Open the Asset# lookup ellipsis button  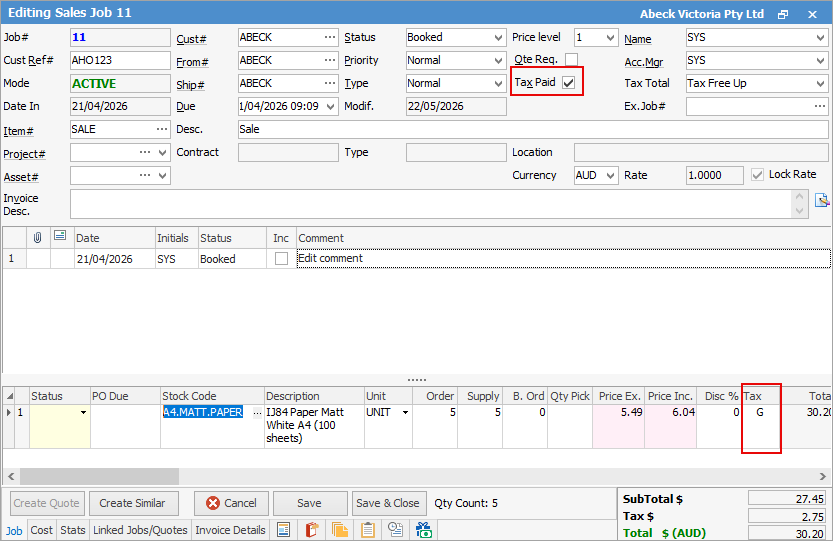144,175
